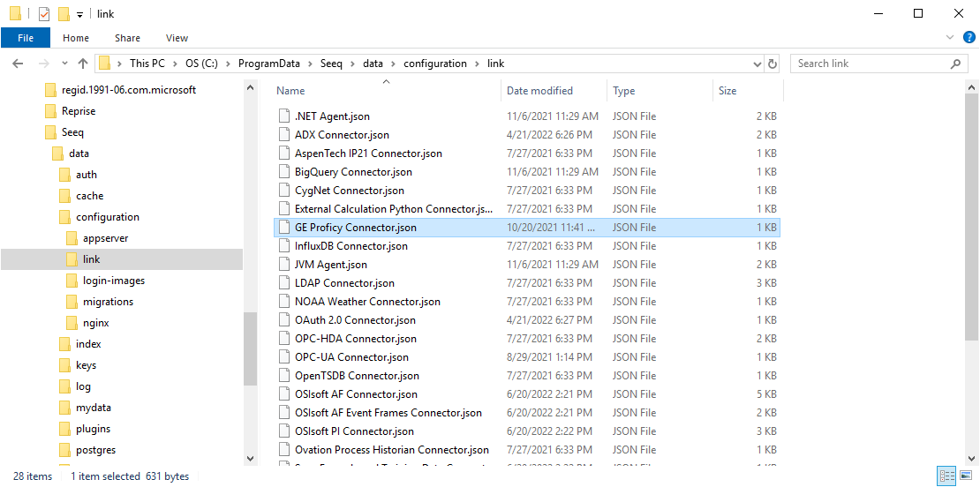Image resolution: width=980 pixels, height=487 pixels.
Task: Open the Recent locations dropdown
Action: 65,64
